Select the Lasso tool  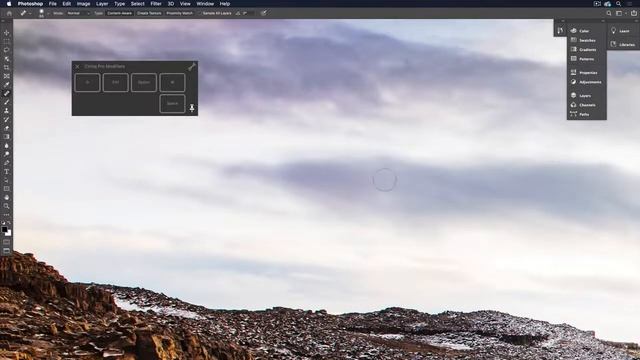click(x=7, y=50)
